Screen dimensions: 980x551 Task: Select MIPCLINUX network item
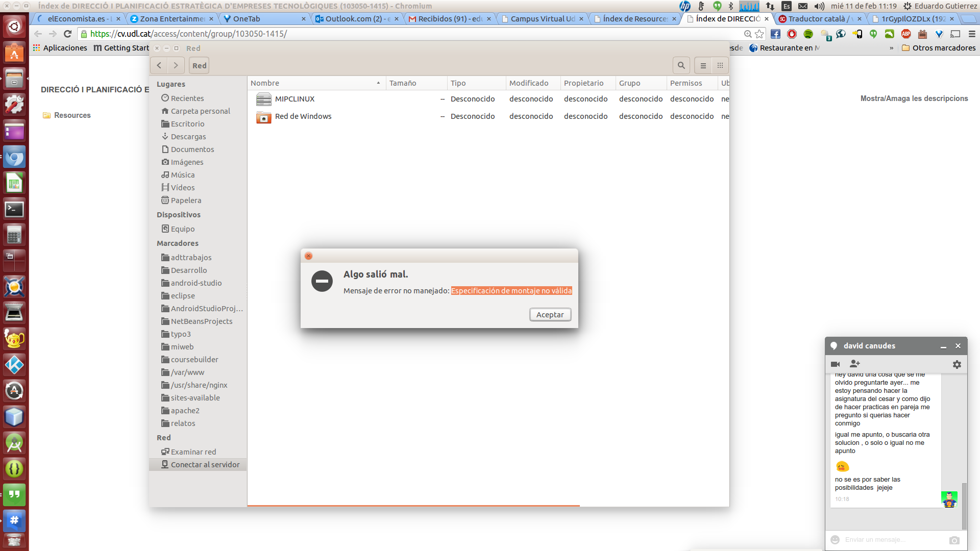[x=295, y=99]
